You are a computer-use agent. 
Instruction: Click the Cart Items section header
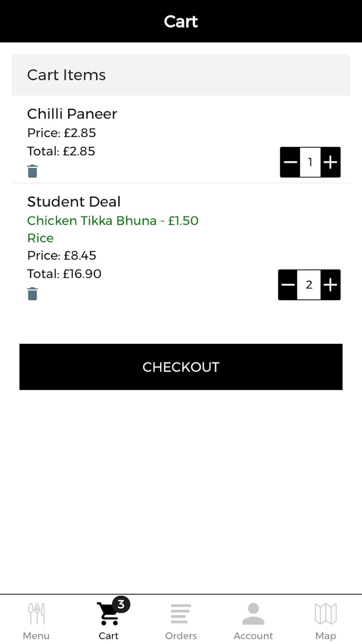tap(67, 75)
